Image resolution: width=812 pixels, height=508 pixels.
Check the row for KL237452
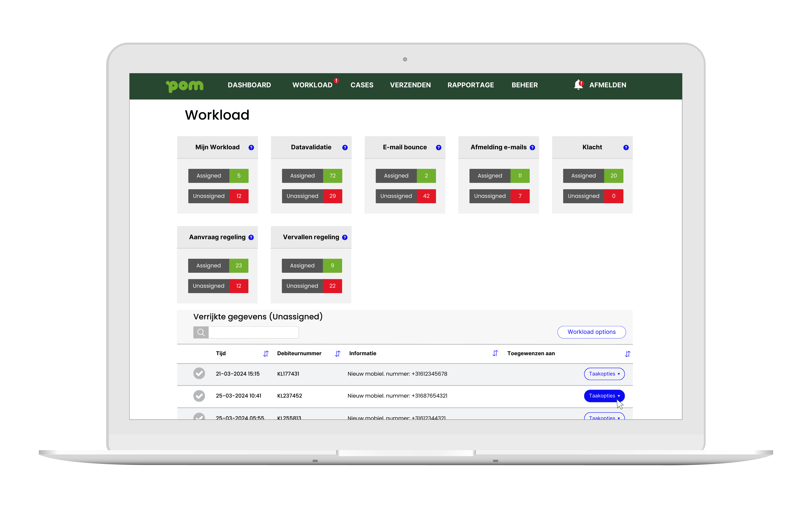[199, 396]
